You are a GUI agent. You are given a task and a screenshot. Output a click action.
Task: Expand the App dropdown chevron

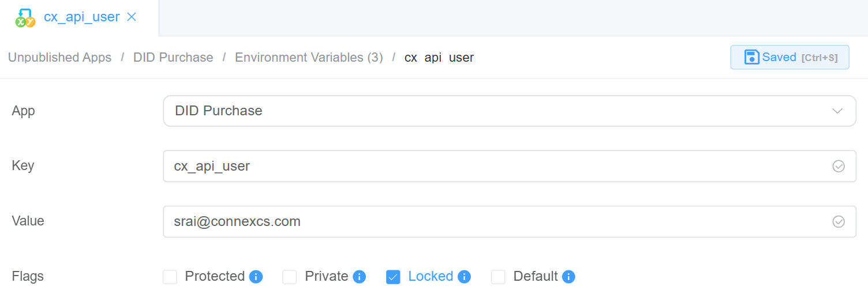pos(837,111)
